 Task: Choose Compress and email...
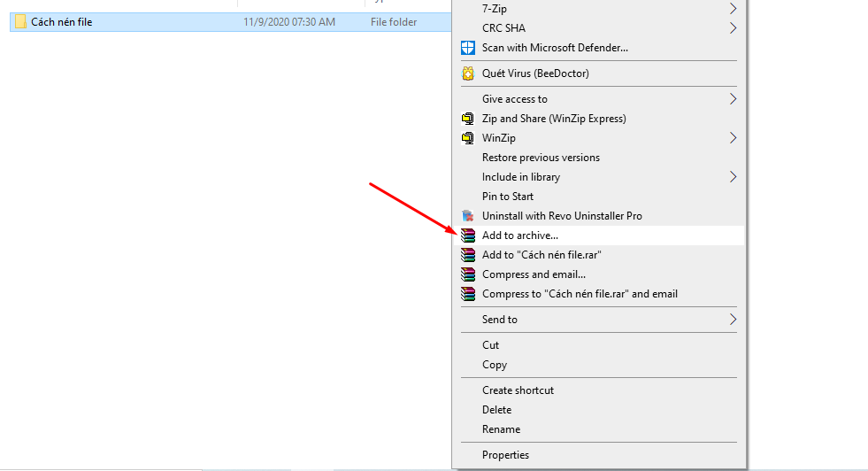534,274
